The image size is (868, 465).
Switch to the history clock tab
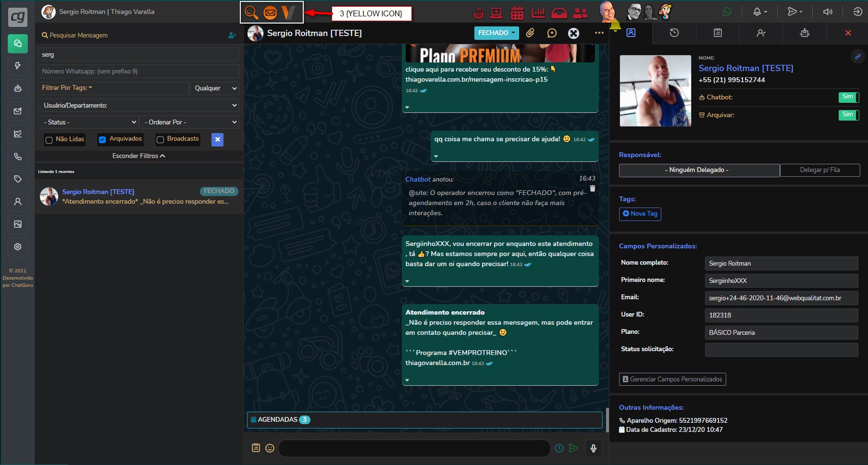point(674,33)
